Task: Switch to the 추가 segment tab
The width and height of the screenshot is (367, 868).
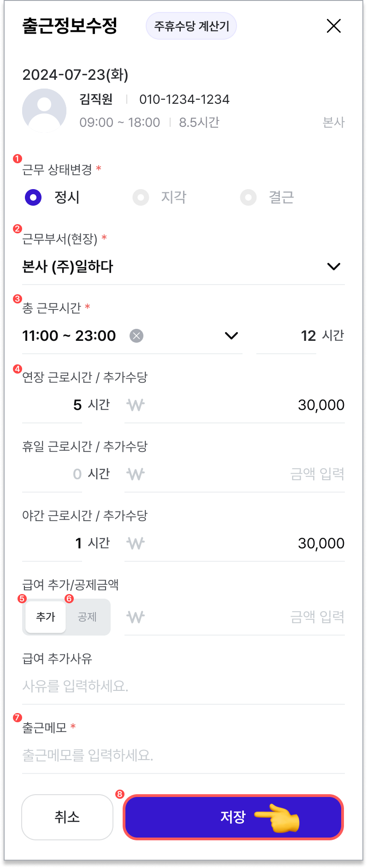Action: coord(46,617)
